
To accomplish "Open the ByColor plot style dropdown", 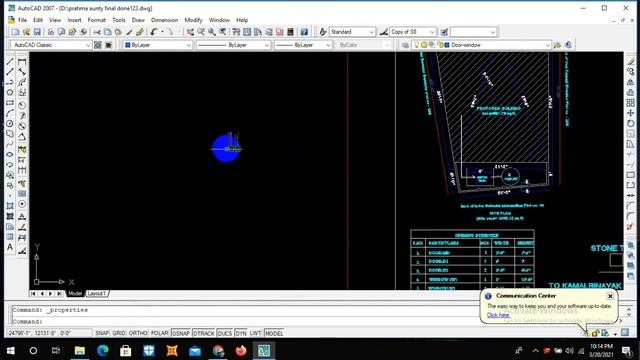I will pos(363,45).
